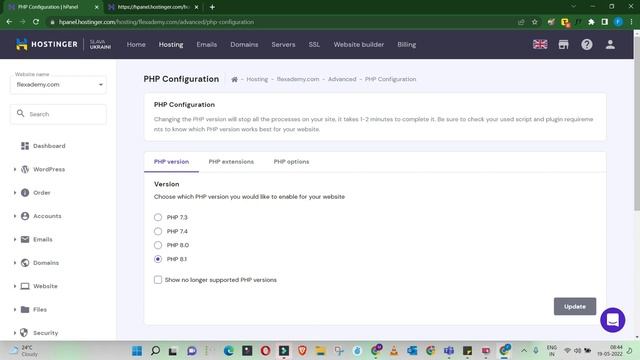Image resolution: width=640 pixels, height=360 pixels.
Task: Open a new browser tab
Action: click(212, 7)
